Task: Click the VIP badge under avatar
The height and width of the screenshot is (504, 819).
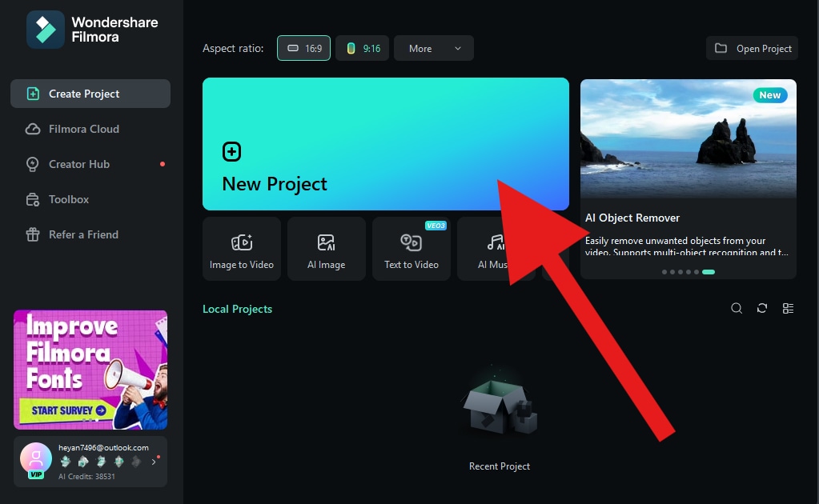Action: point(36,474)
